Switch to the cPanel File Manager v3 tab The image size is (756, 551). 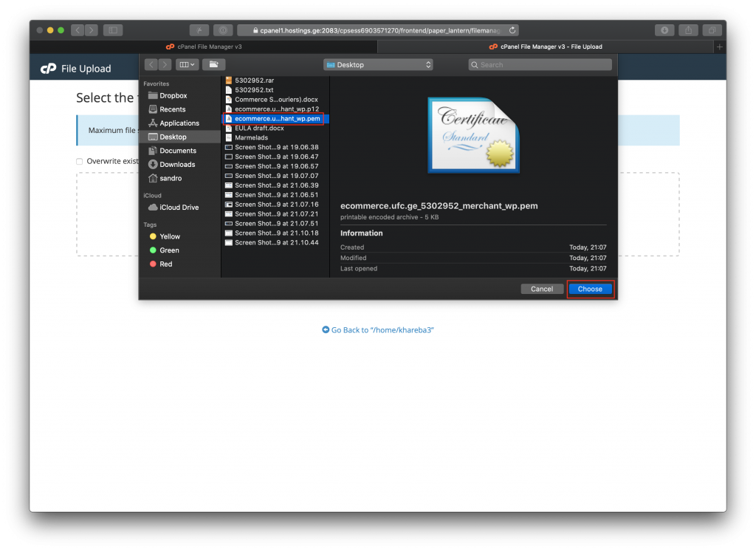[204, 47]
